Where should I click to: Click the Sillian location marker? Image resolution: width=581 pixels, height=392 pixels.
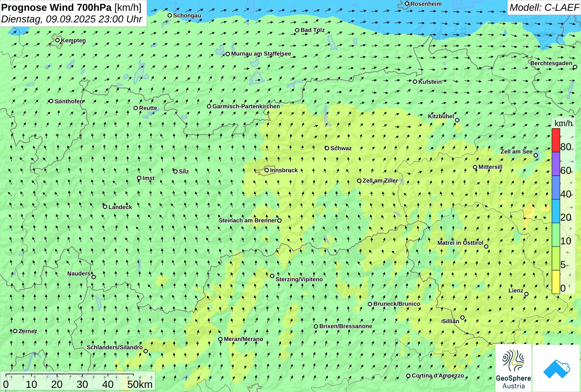tap(462, 318)
